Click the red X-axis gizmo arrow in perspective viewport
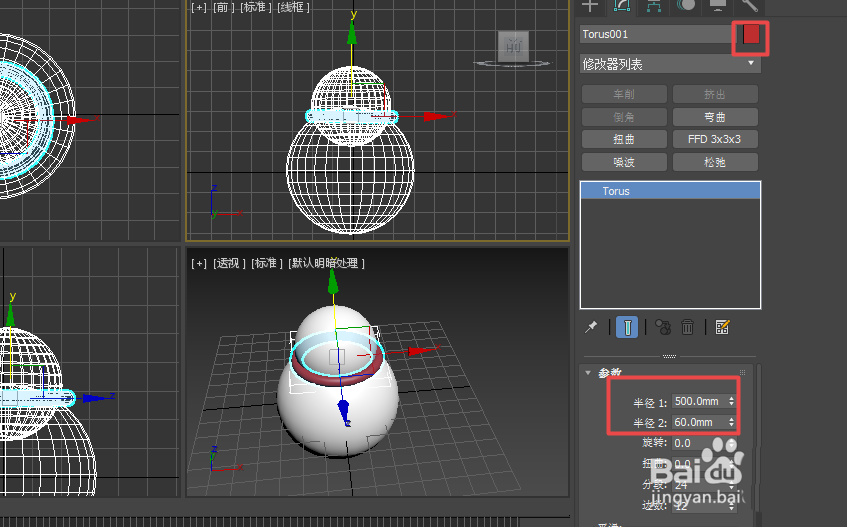 tap(421, 350)
